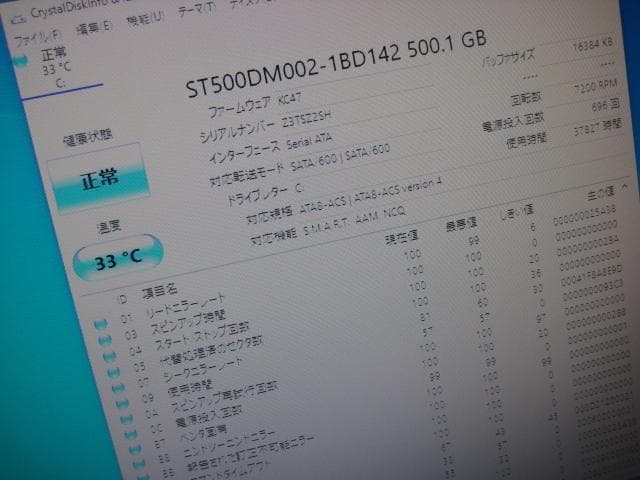Image resolution: width=640 pixels, height=480 pixels.
Task: Click the 電源投入回数 value 696 回
Action: [606, 106]
